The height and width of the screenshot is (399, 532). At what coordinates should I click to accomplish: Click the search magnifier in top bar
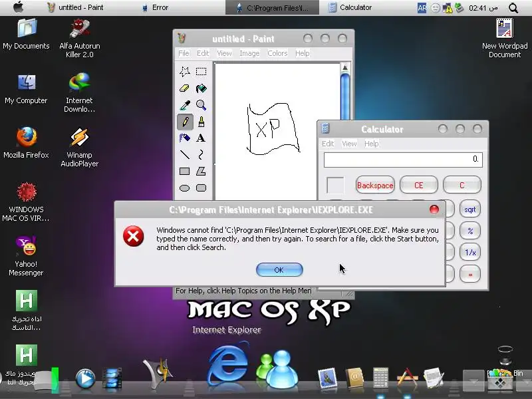[x=513, y=8]
